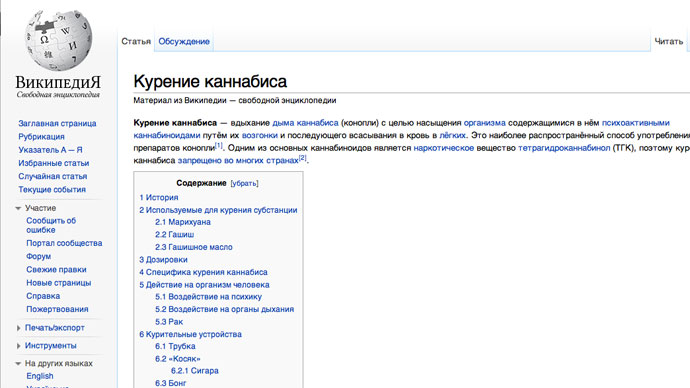Open запрещено во многих странах link
Screen dimensions: 690x388
(238, 161)
